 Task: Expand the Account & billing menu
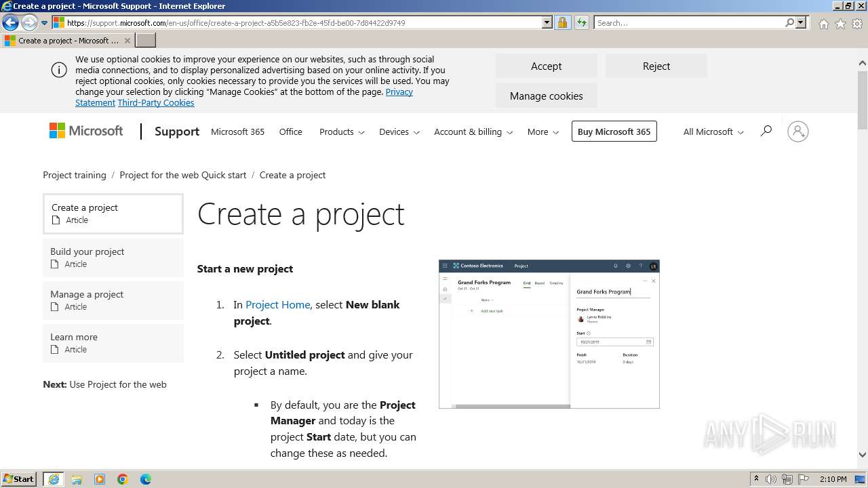[x=473, y=131]
